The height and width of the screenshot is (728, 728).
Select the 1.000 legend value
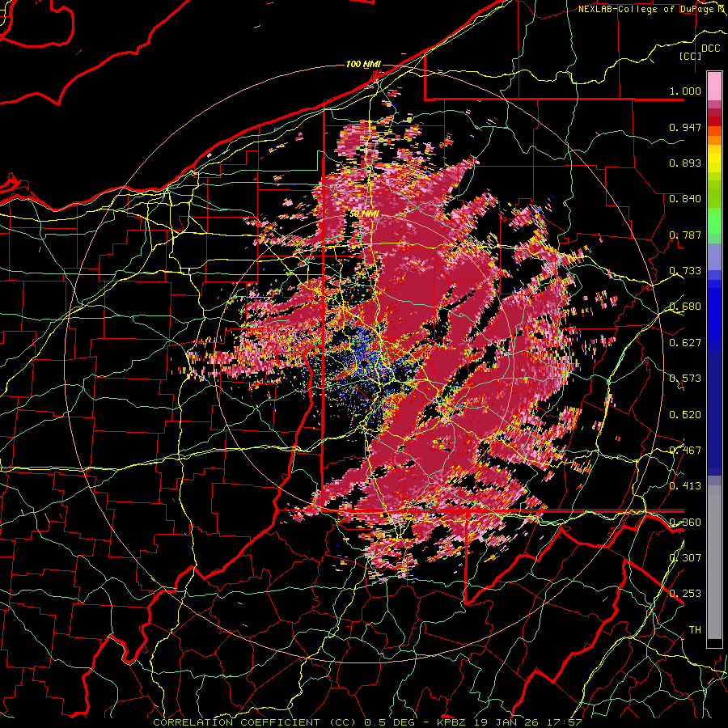pos(685,91)
